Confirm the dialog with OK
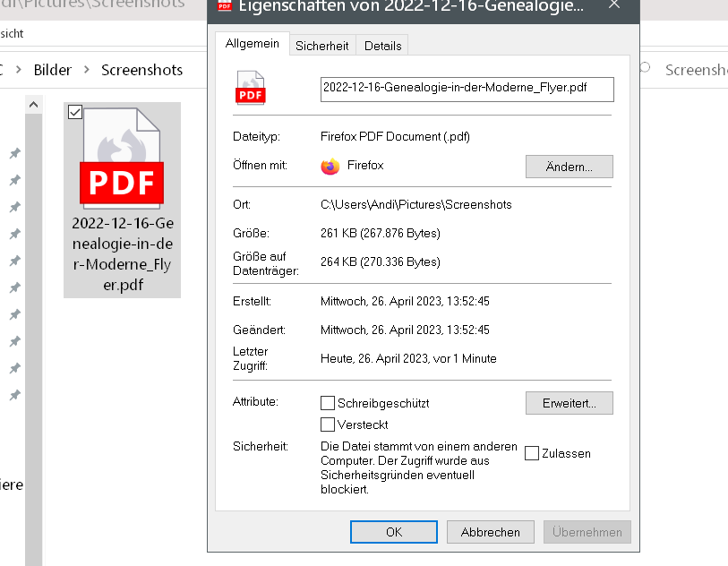 coord(394,532)
